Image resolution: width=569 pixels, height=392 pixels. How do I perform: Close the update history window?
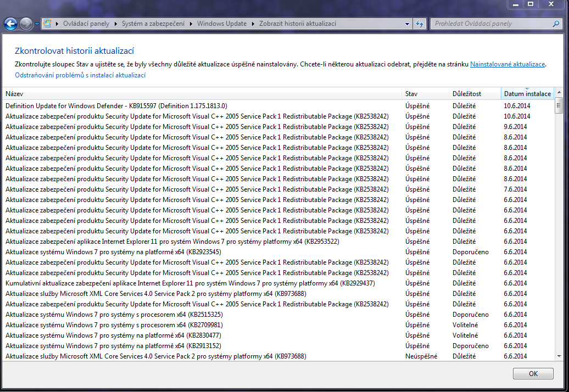click(551, 4)
